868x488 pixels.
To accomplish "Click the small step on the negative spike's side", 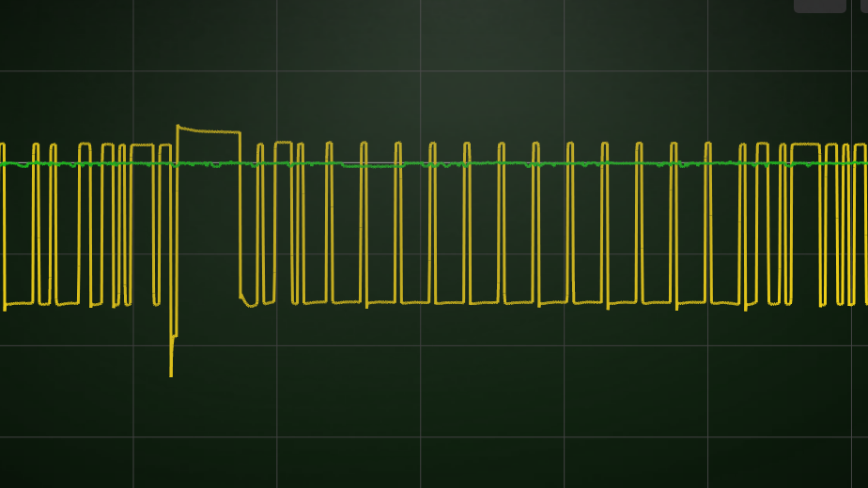I will coord(174,336).
